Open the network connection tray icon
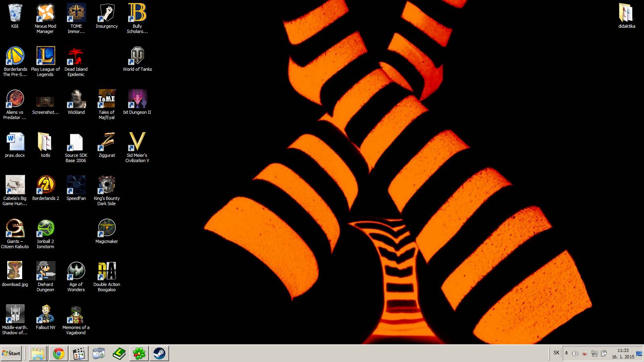Screen dimensions: 644x362 coord(594,354)
